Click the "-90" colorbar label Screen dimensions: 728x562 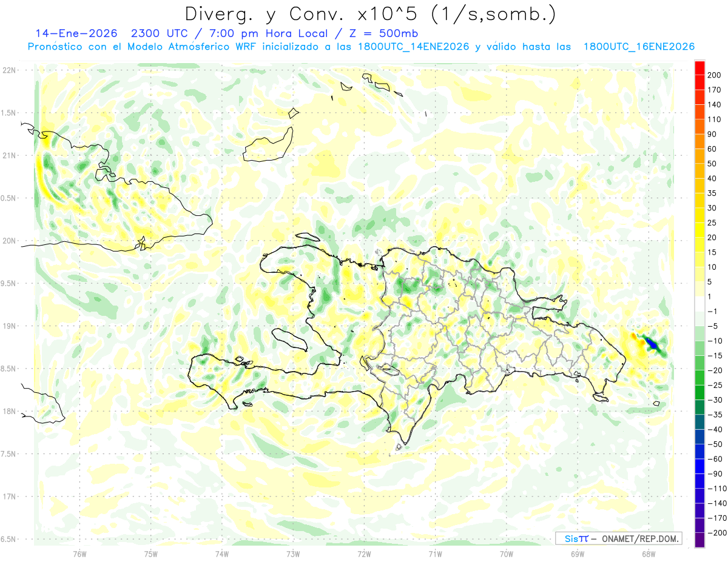pos(715,473)
